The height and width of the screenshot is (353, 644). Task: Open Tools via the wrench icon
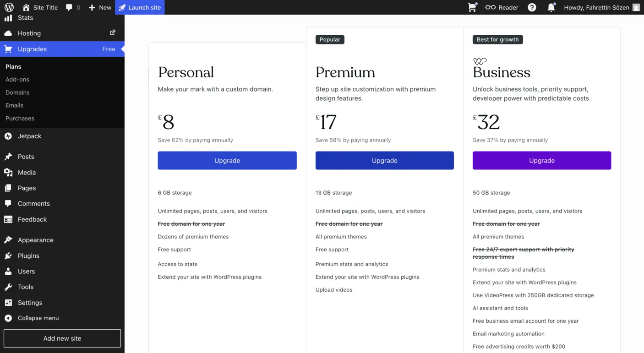(x=8, y=287)
